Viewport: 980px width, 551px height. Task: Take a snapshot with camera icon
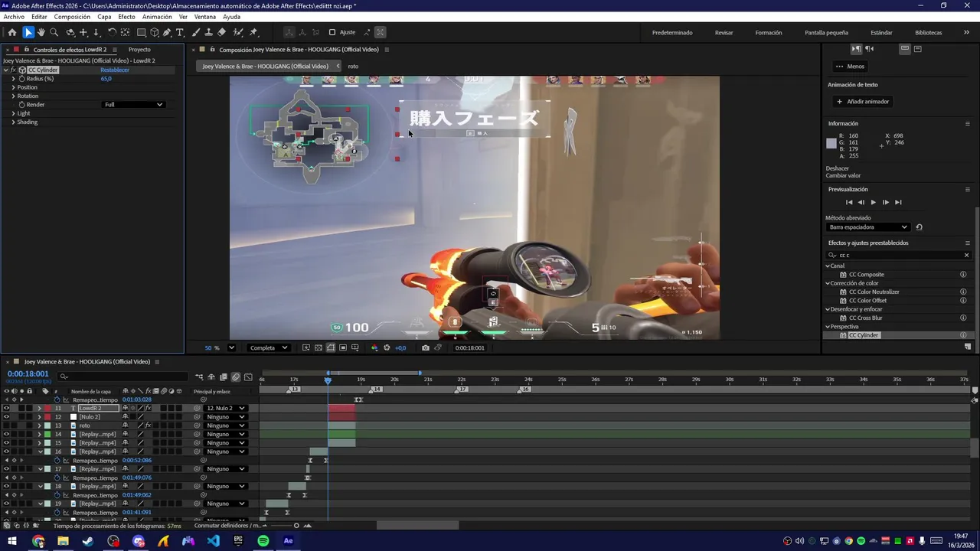[x=426, y=347]
